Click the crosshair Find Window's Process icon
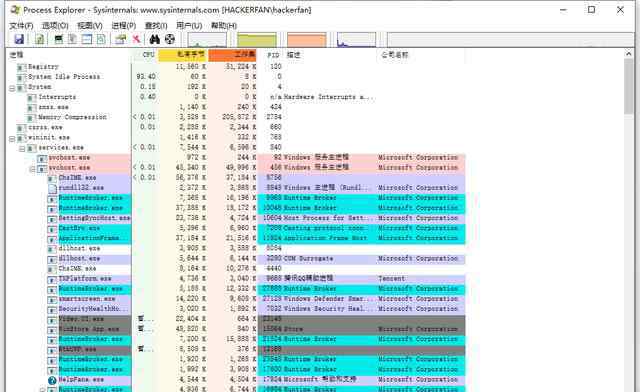Viewport: 640px width, 392px height. 170,39
